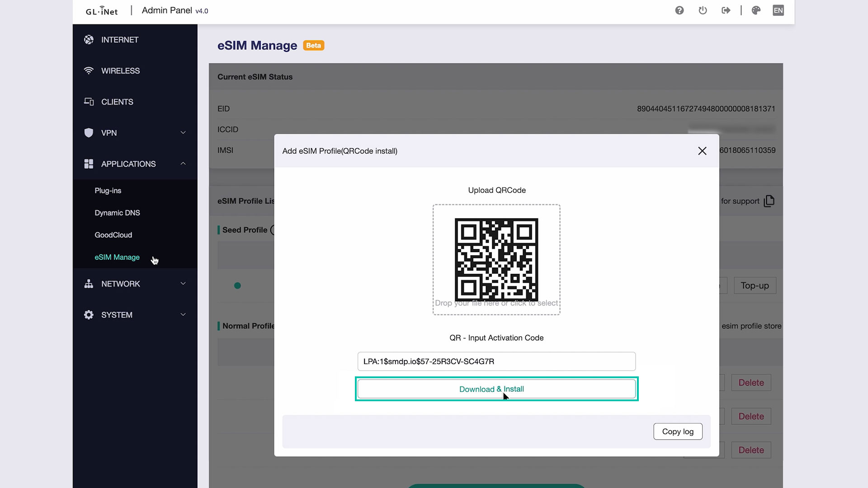Click the Admin Panel v4.0 title
The height and width of the screenshot is (488, 868).
click(175, 10)
